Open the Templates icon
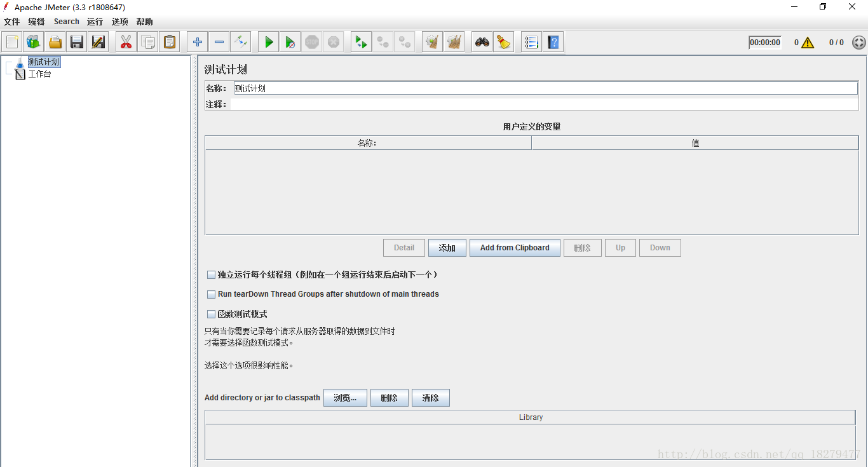Image resolution: width=868 pixels, height=467 pixels. 34,42
